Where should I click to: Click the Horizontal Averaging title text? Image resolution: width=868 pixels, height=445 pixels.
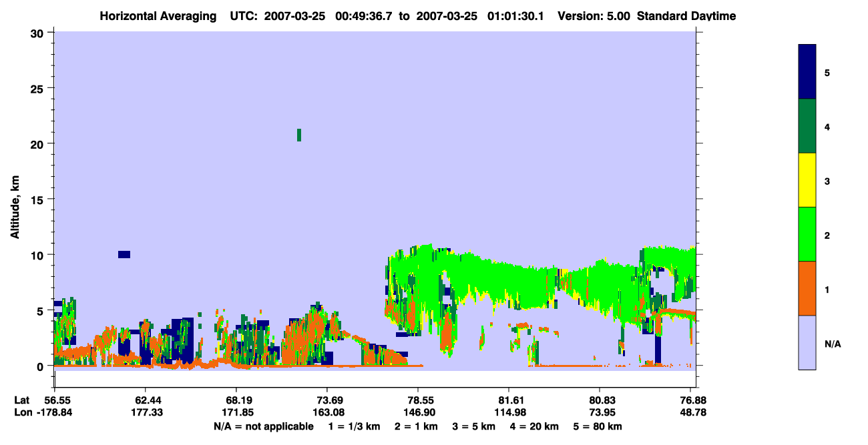(x=157, y=16)
